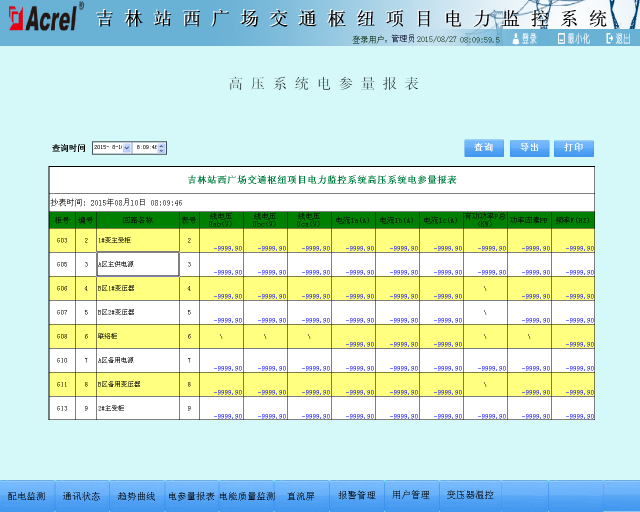640x512 pixels.
Task: Switch to the 直流屏 tab
Action: tap(300, 495)
